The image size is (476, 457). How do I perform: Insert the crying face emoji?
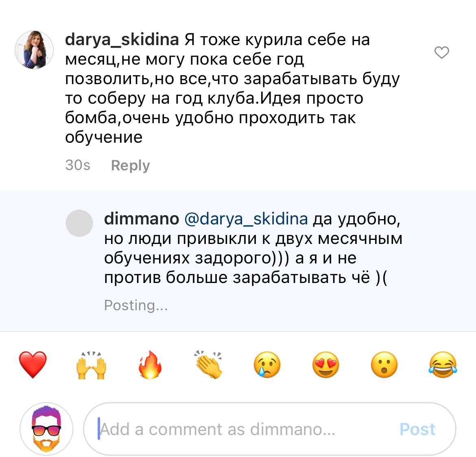[267, 365]
